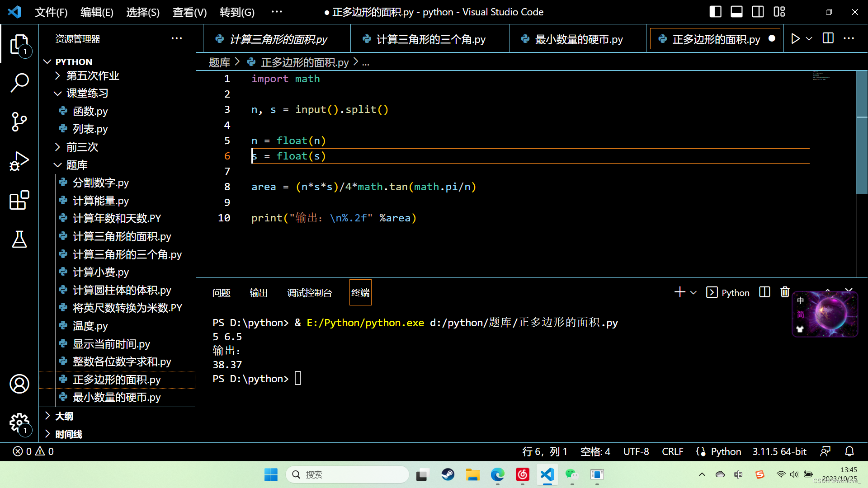Open the 编辑(E) menu
The width and height of the screenshot is (868, 488).
[x=97, y=12]
